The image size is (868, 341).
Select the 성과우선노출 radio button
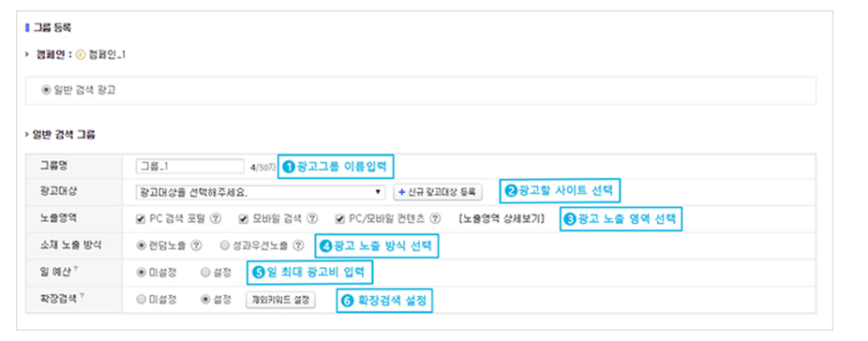[225, 245]
